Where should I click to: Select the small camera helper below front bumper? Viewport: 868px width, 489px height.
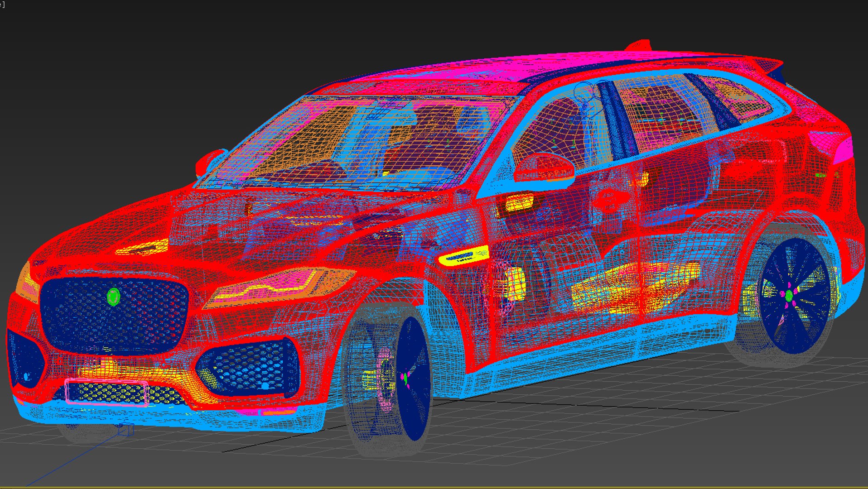coord(126,429)
